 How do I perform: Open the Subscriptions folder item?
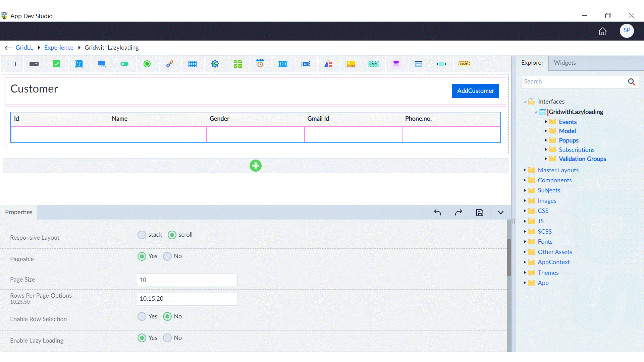[576, 150]
